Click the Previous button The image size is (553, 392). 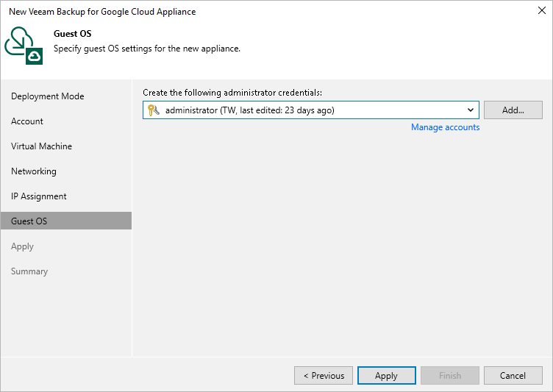coord(324,375)
